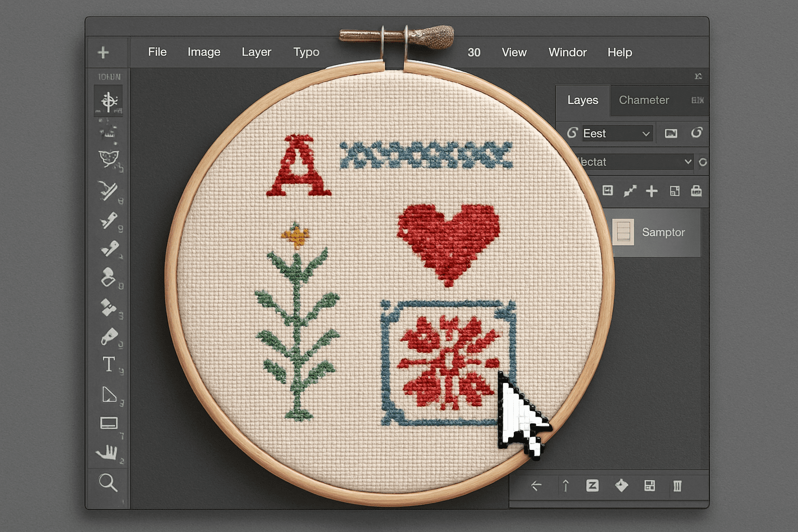Select the crosshair move tool

pyautogui.click(x=109, y=101)
